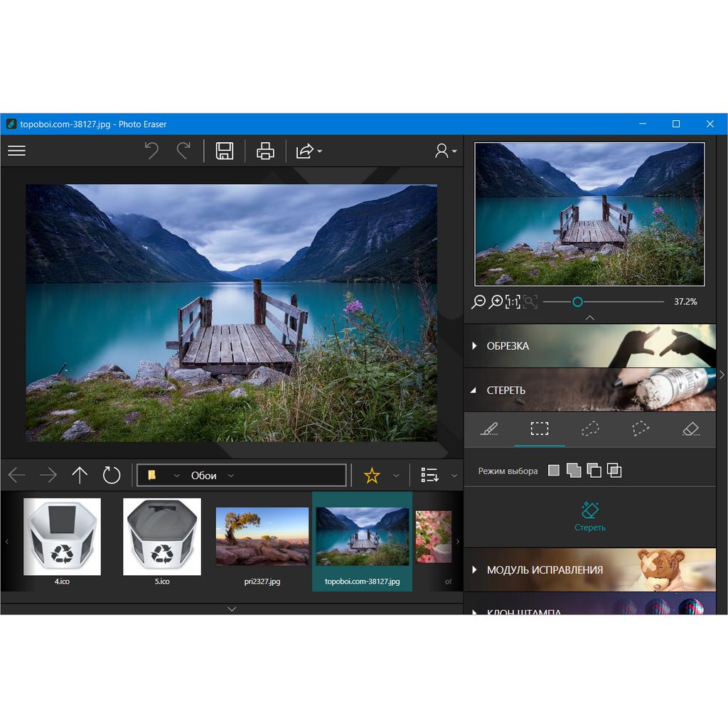Adjust the zoom level slider handle
The image size is (728, 728).
pos(577,302)
